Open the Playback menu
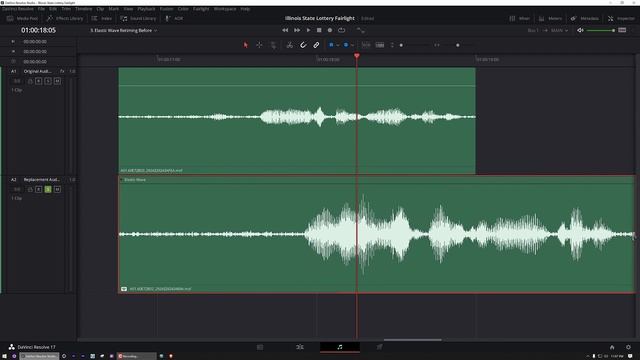 click(146, 9)
